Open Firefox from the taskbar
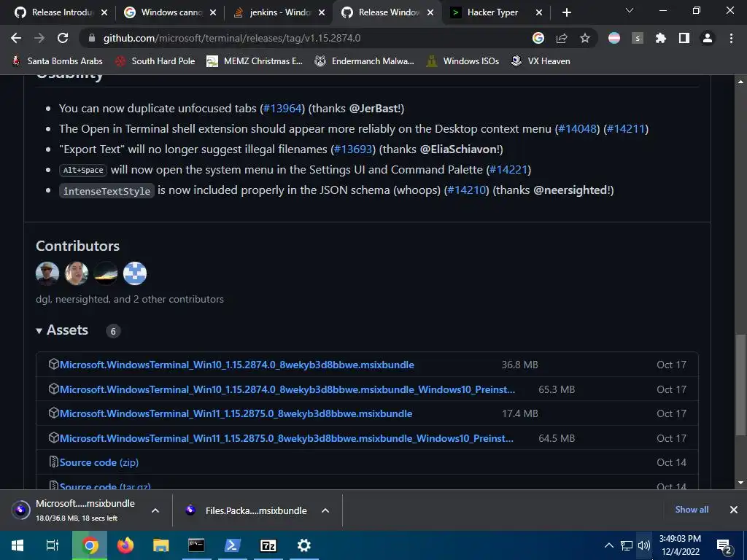The height and width of the screenshot is (560, 747). click(125, 545)
